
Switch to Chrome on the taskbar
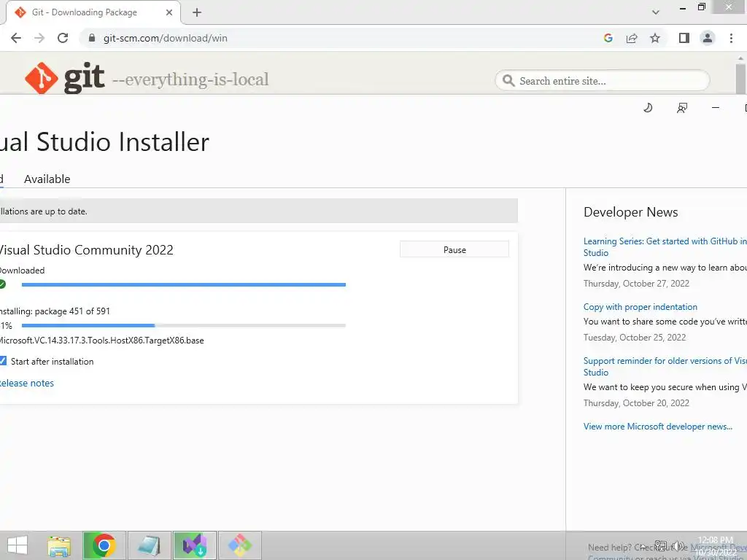[104, 545]
